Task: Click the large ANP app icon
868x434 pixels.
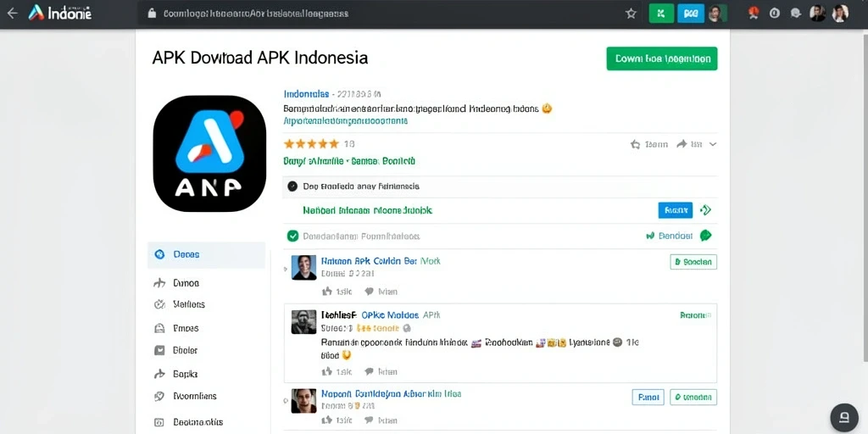Action: point(209,153)
